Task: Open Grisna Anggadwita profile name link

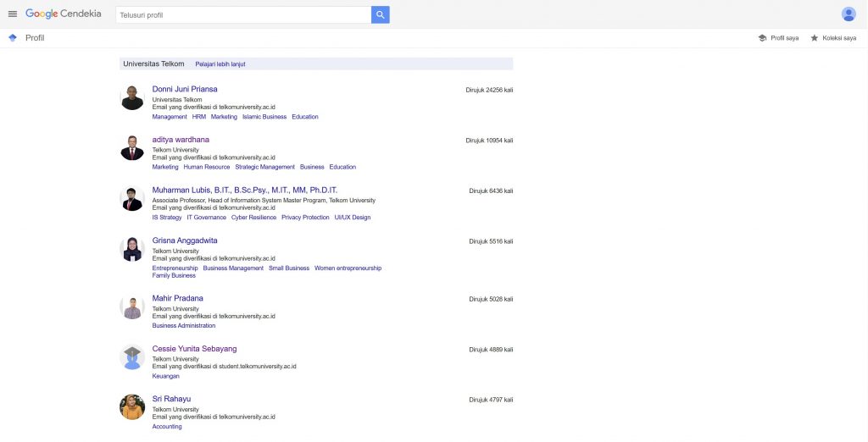Action: (x=185, y=240)
